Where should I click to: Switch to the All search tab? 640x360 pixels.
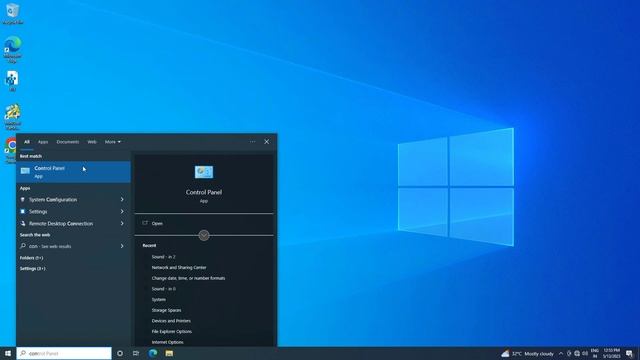tap(27, 142)
